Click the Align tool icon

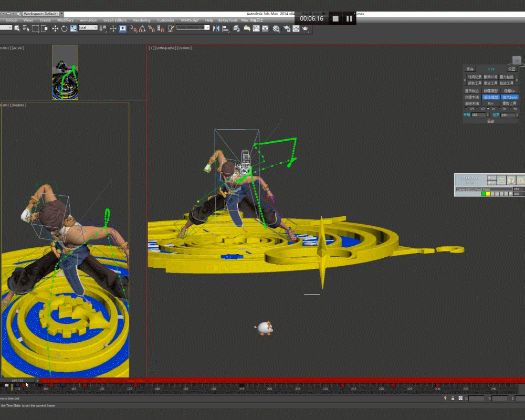226,29
